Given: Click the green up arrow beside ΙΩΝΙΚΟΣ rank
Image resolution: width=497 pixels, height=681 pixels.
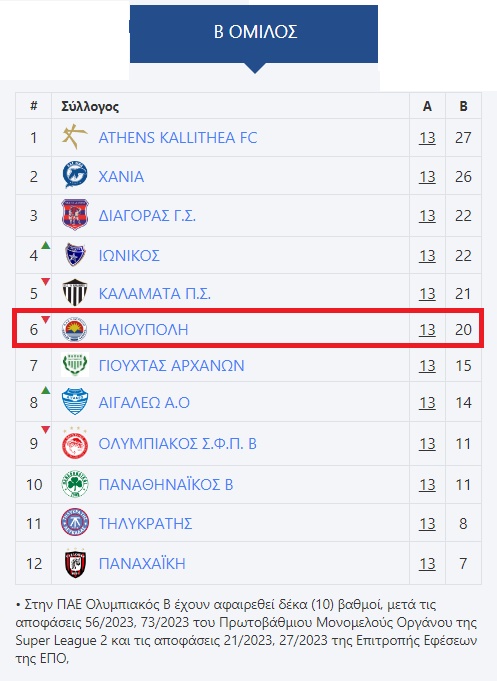Looking at the screenshot, I should (x=46, y=245).
